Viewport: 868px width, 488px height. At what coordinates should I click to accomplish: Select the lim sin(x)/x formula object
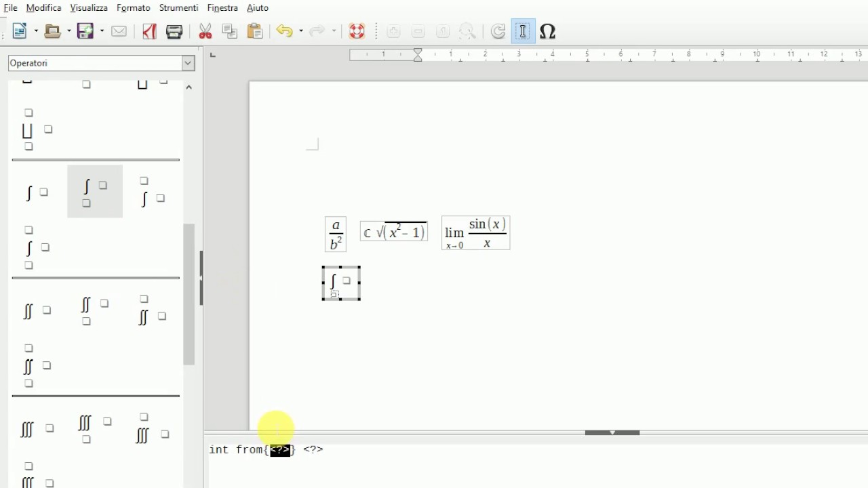click(476, 233)
